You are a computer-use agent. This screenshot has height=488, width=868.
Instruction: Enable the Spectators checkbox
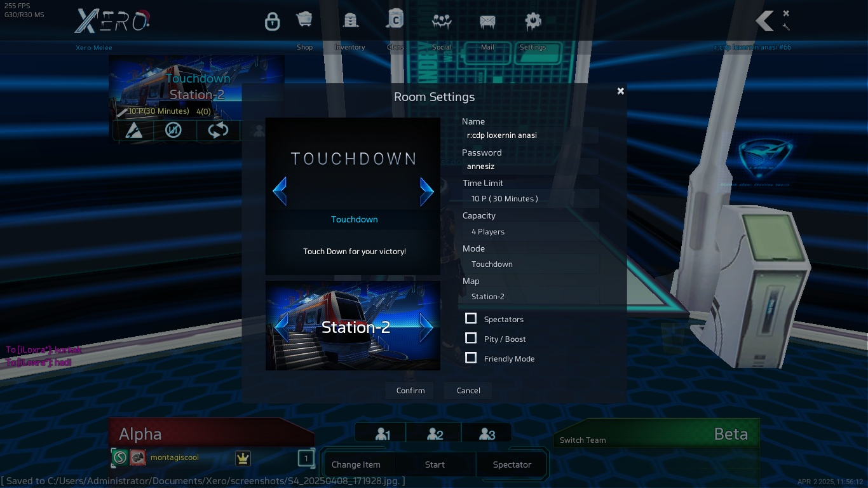point(471,318)
